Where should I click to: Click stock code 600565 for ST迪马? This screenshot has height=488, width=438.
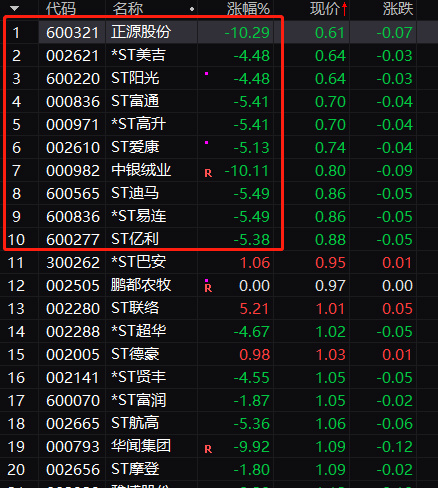[x=73, y=194]
